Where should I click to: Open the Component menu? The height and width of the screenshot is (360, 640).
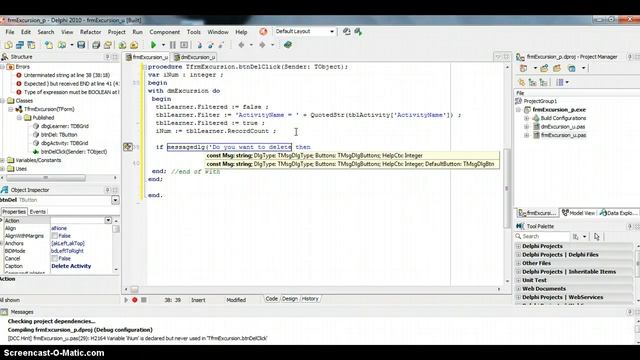coord(164,32)
